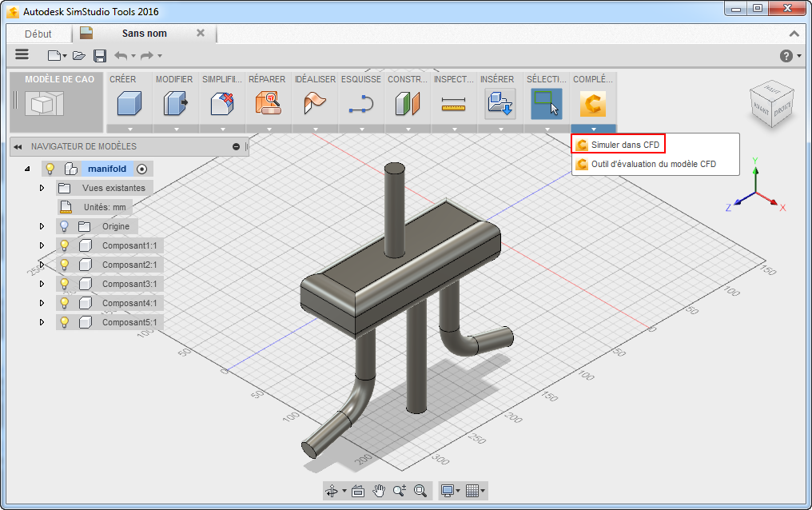Image resolution: width=812 pixels, height=510 pixels.
Task: Hide Composant2:1 via its bulb
Action: (64, 265)
